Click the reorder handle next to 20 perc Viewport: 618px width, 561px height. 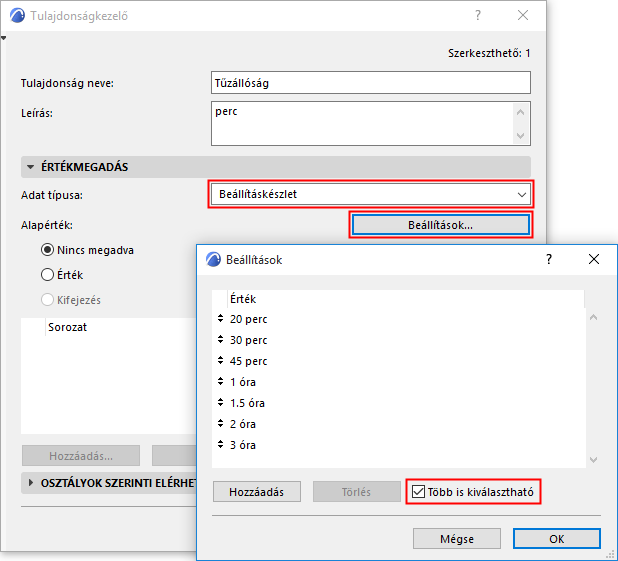tap(220, 319)
